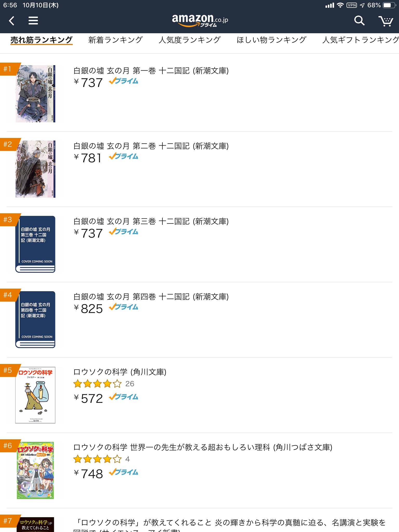Image resolution: width=399 pixels, height=532 pixels.
Task: Tap rank #3 cover coming soon thumbnail
Action: (35, 244)
